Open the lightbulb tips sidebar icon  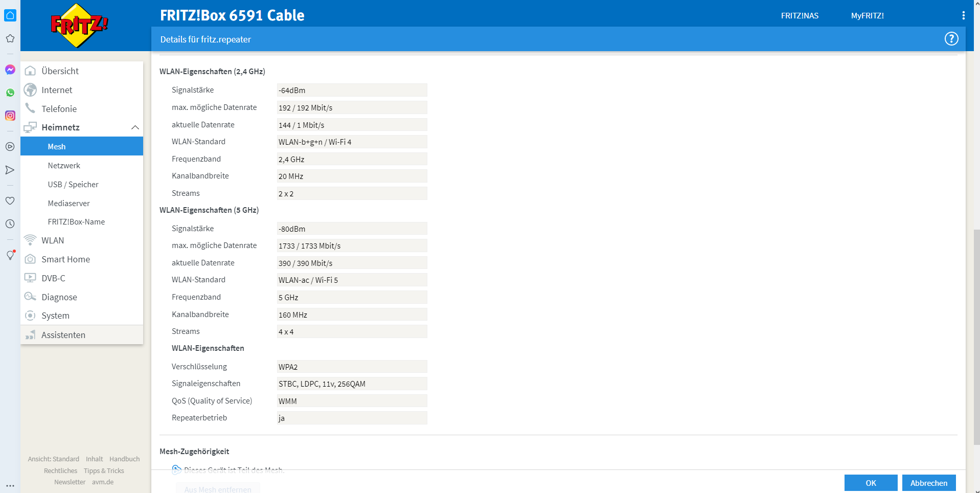[x=10, y=255]
